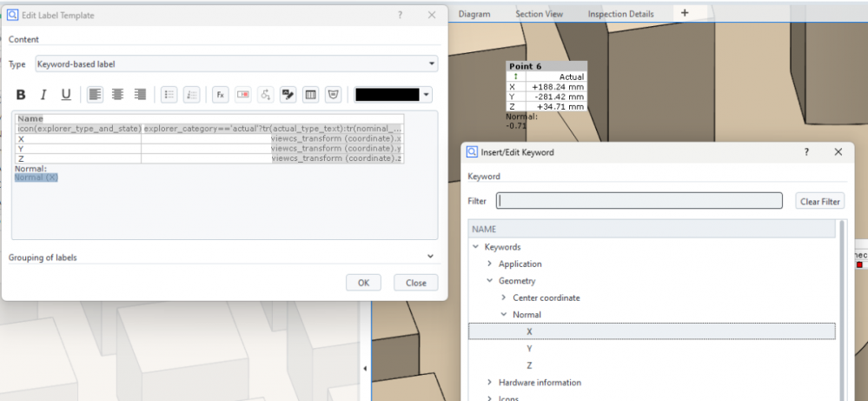The image size is (868, 401).
Task: Click Close in Edit Label Template
Action: [415, 283]
